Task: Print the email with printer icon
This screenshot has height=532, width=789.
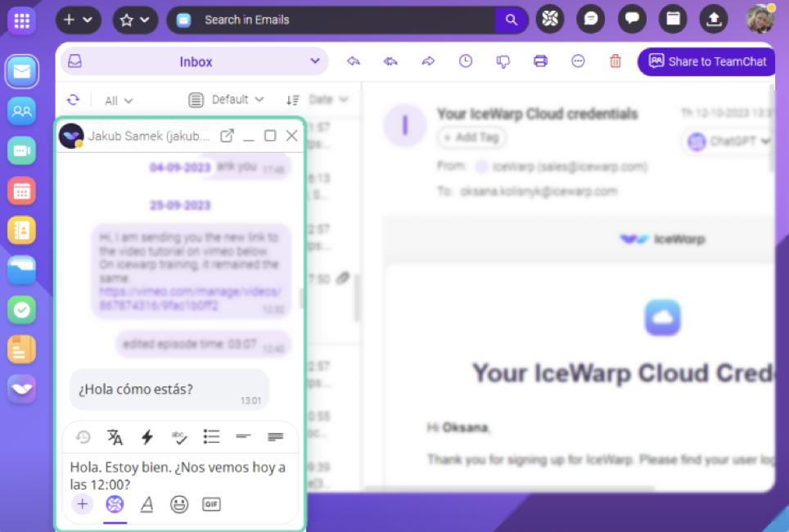Action: [540, 61]
